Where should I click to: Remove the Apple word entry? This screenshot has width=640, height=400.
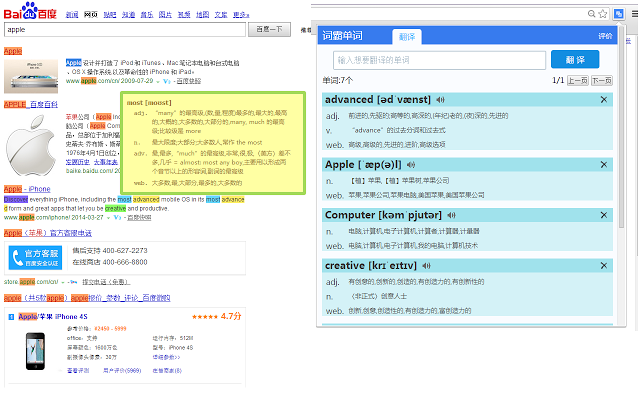604,164
